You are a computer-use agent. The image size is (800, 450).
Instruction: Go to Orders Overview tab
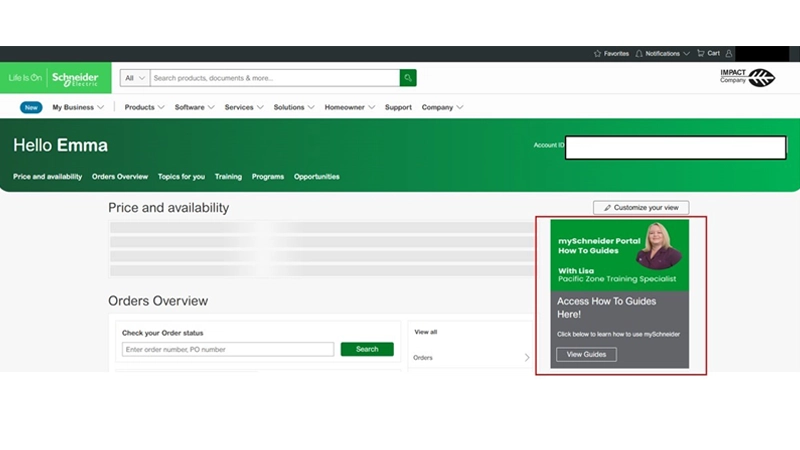tap(120, 177)
